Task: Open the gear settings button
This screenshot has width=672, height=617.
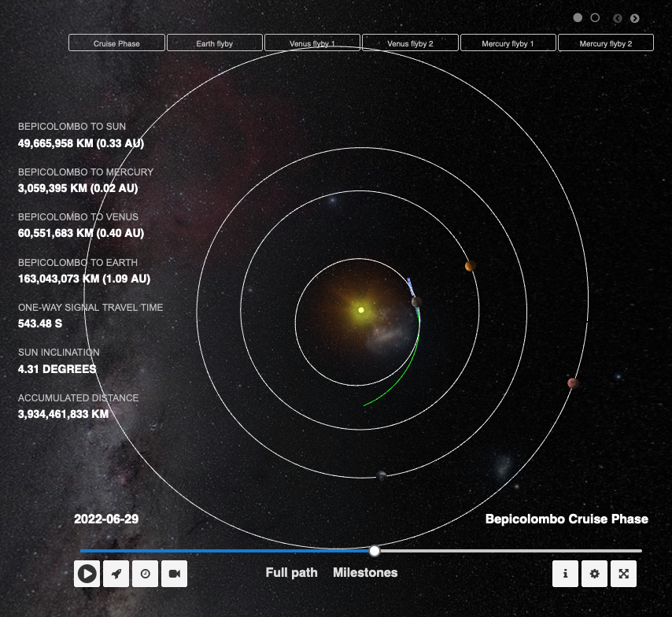Action: [594, 573]
